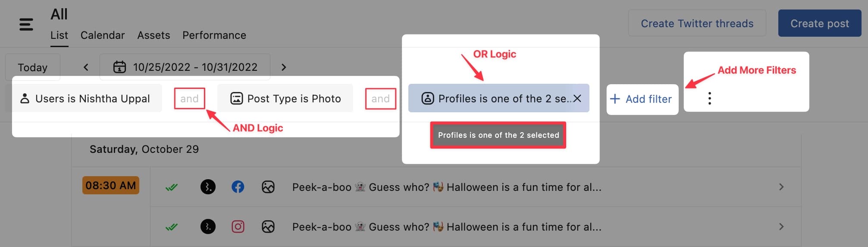Go to the previous date range
The image size is (868, 247).
[x=86, y=67]
